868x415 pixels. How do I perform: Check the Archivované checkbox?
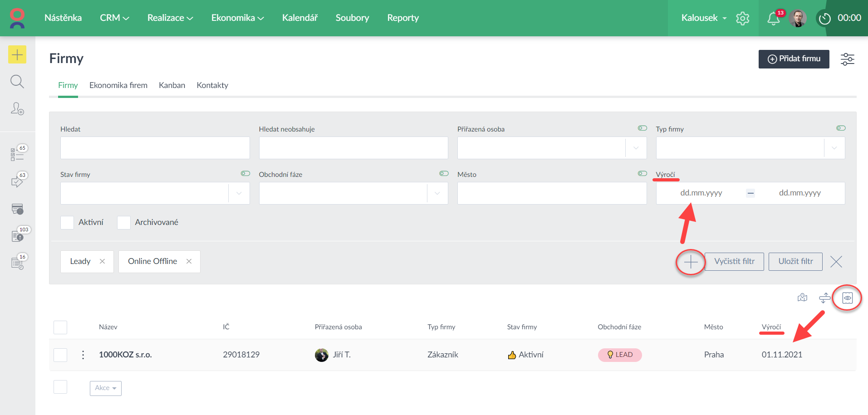click(124, 223)
